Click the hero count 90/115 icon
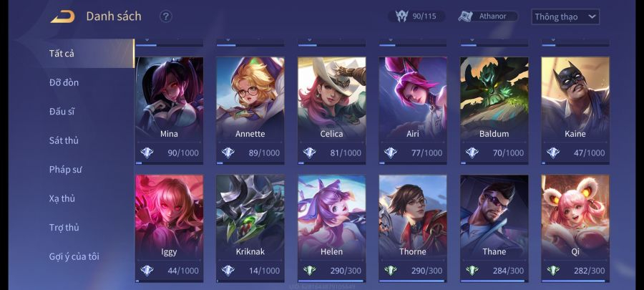The width and height of the screenshot is (644, 290). pos(401,16)
